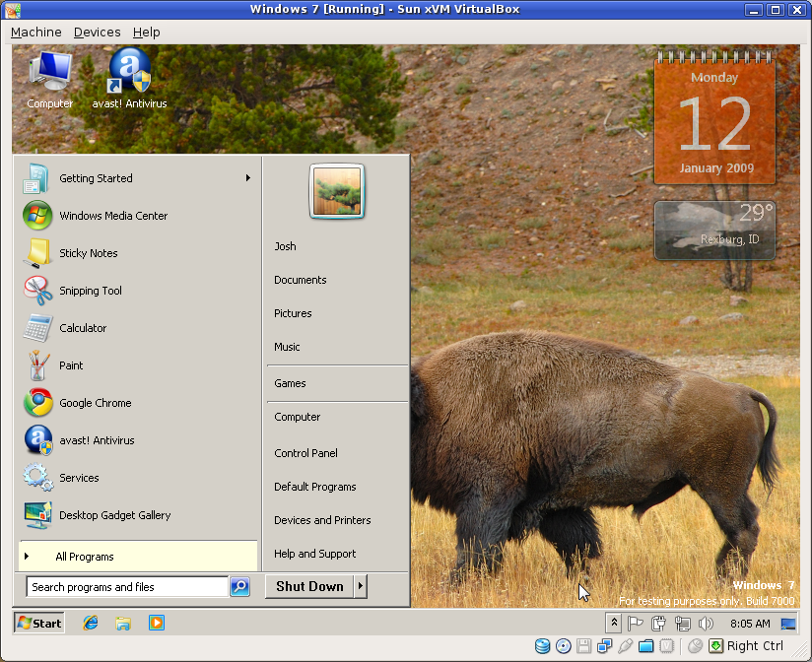Launch Google Chrome from the Start menu
The width and height of the screenshot is (812, 662).
[95, 403]
